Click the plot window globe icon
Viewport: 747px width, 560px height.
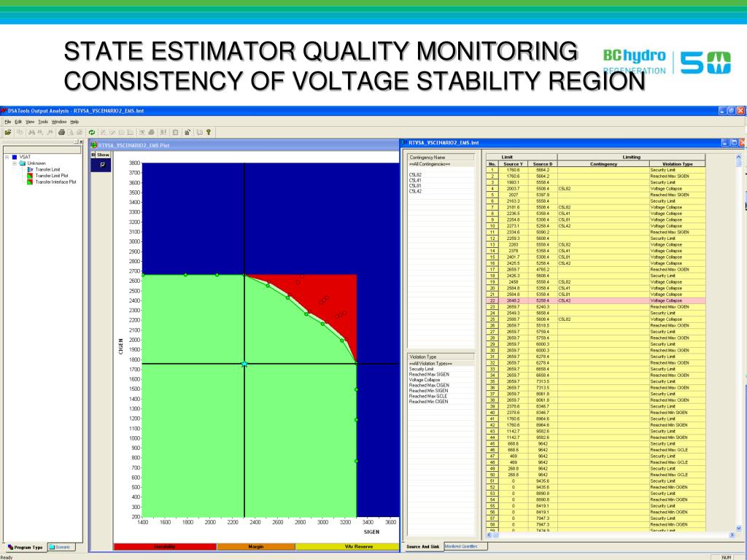(94, 145)
